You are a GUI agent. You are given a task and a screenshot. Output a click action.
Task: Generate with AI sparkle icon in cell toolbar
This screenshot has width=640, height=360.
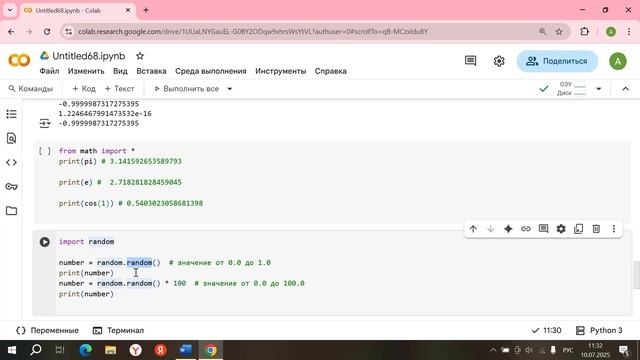(x=508, y=229)
